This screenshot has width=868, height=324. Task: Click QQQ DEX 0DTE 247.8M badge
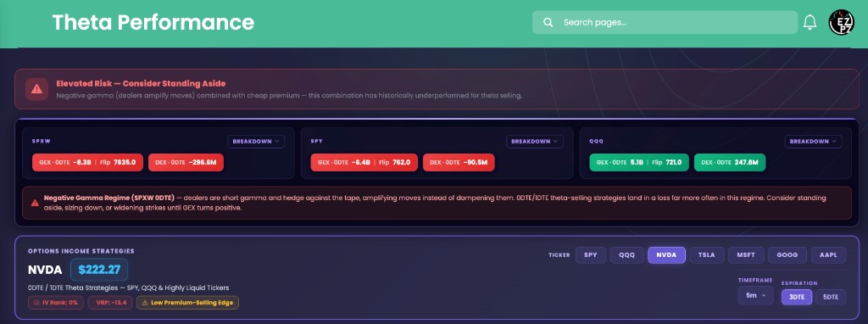point(730,162)
